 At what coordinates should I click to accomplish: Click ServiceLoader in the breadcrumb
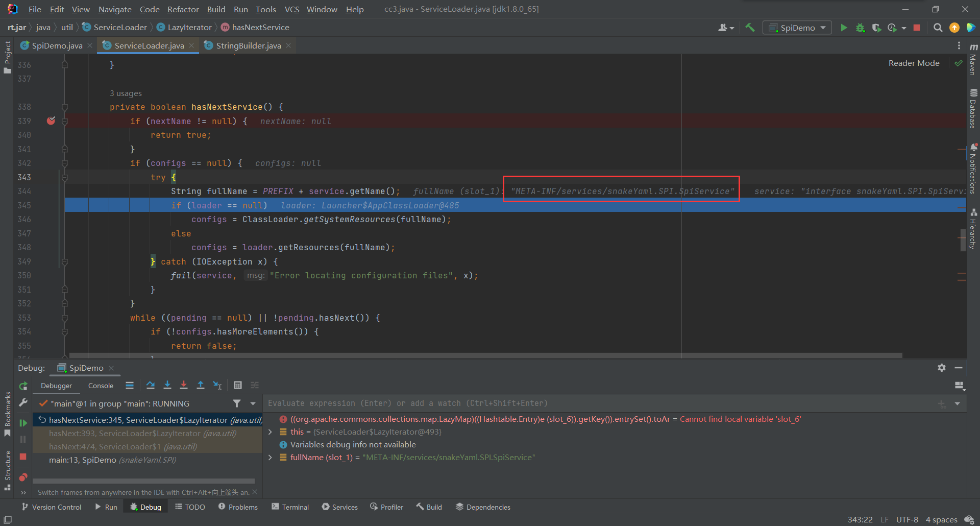(120, 27)
